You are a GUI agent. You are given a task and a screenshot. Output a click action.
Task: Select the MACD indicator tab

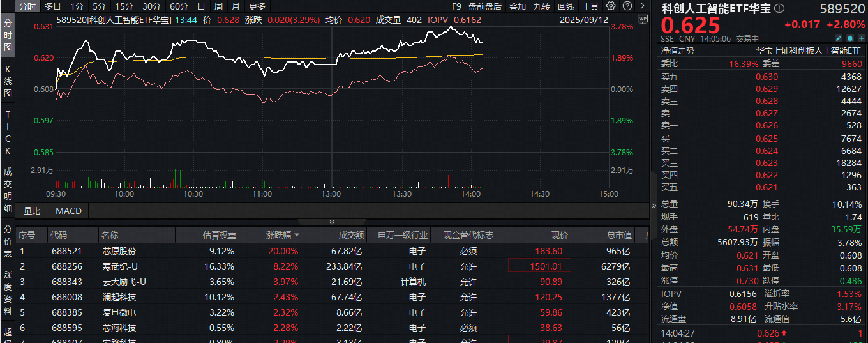[68, 211]
